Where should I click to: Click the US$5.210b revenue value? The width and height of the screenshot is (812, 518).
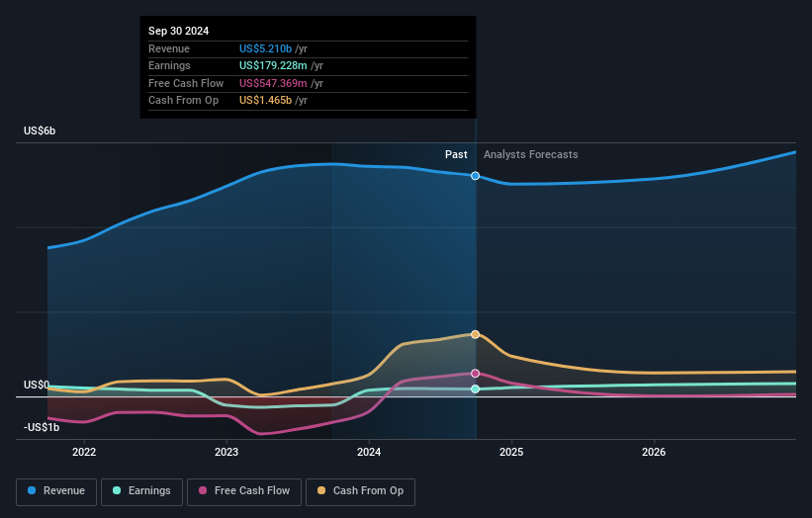click(x=265, y=48)
